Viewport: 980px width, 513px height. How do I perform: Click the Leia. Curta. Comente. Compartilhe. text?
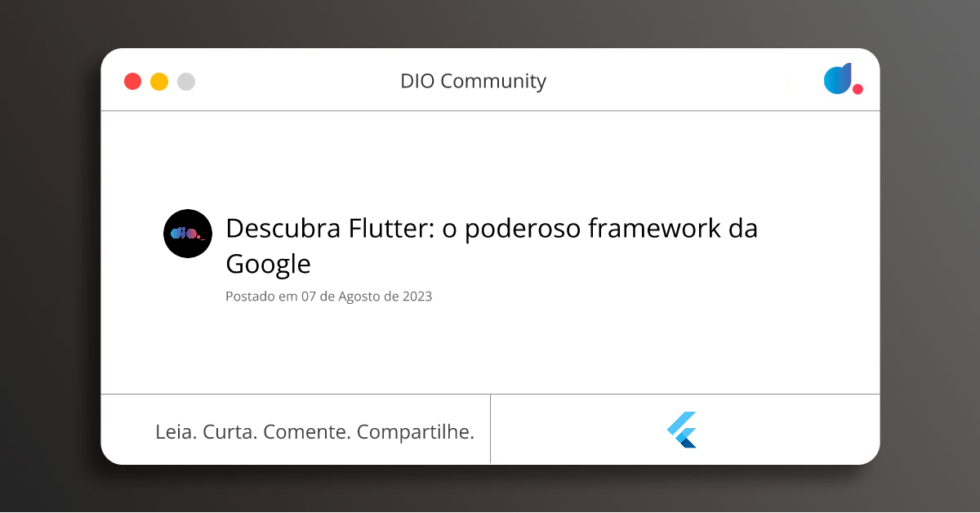pos(315,431)
